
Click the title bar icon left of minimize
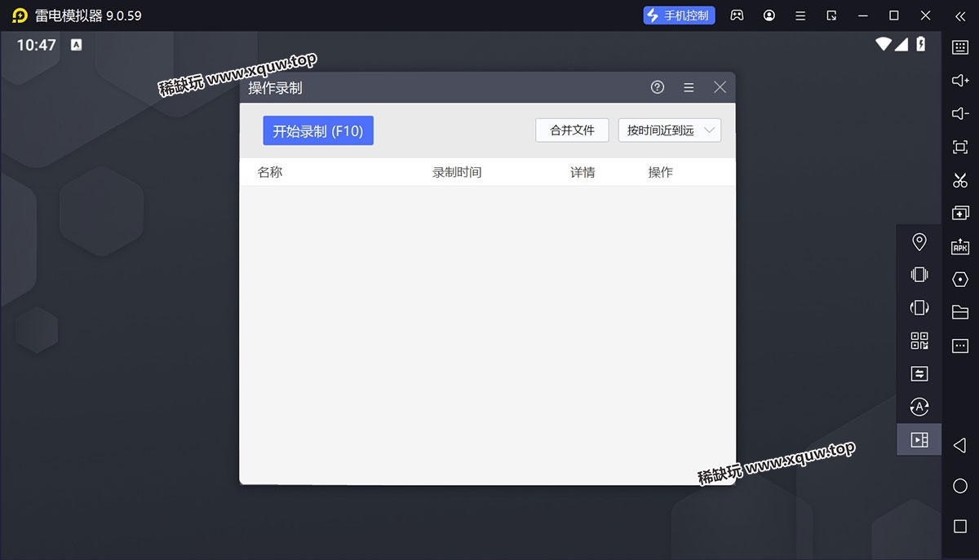click(x=831, y=15)
